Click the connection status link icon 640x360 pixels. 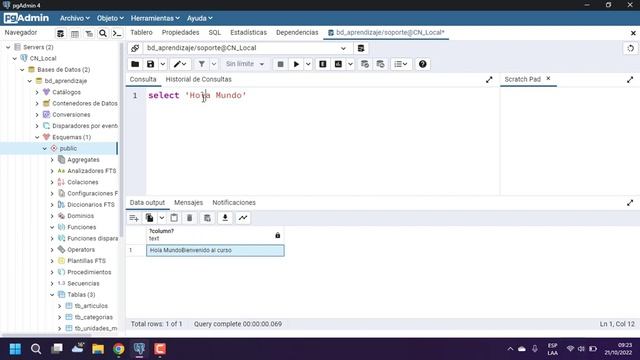[x=135, y=48]
